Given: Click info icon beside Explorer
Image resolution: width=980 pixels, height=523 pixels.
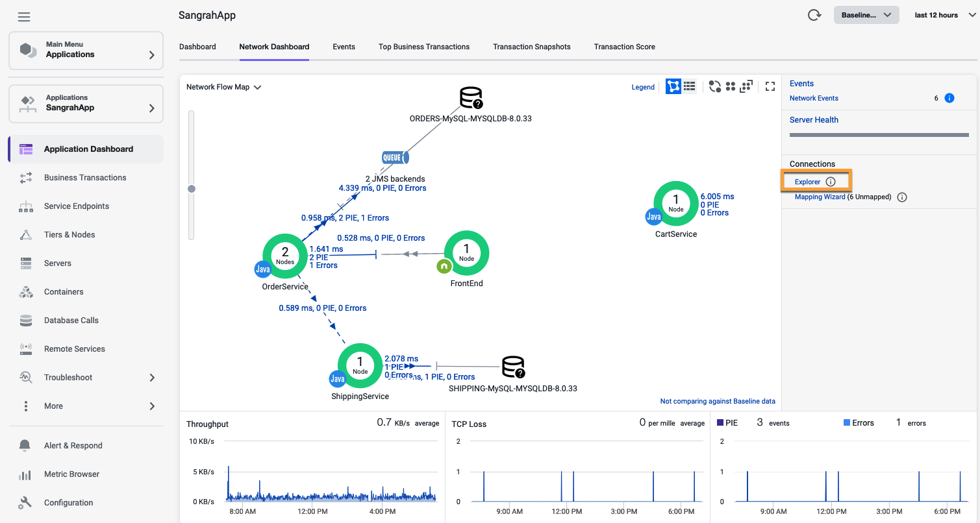Looking at the screenshot, I should (x=831, y=182).
